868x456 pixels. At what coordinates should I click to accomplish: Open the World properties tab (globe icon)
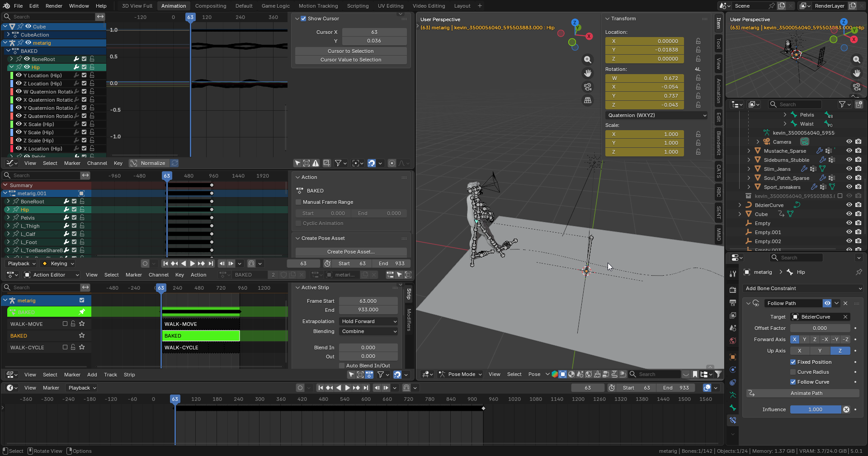733,341
